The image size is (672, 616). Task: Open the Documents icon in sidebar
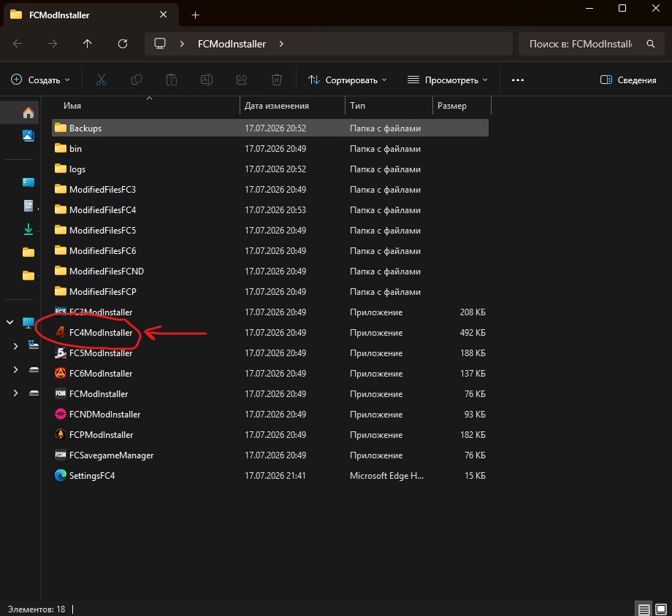[x=28, y=206]
